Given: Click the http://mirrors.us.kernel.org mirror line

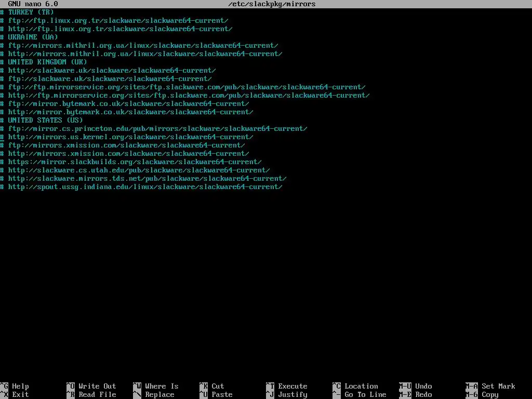Looking at the screenshot, I should click(127, 137).
